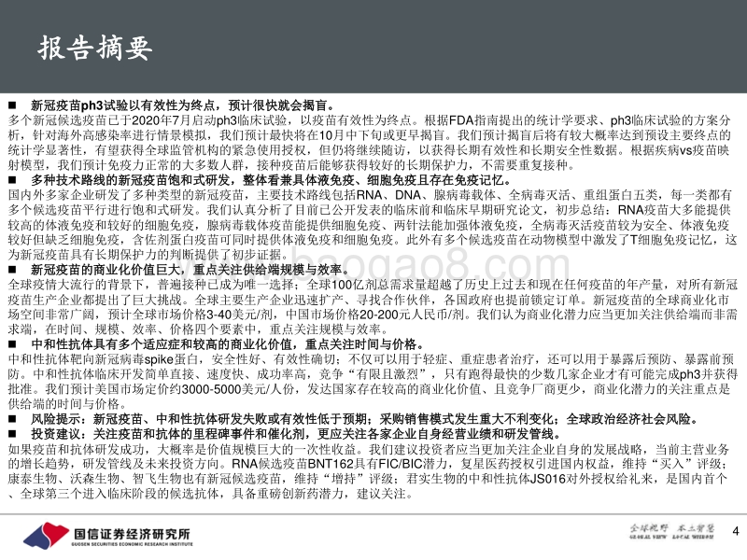The height and width of the screenshot is (560, 747).
Task: Click the 投资建议 bullet line
Action: tap(286, 434)
